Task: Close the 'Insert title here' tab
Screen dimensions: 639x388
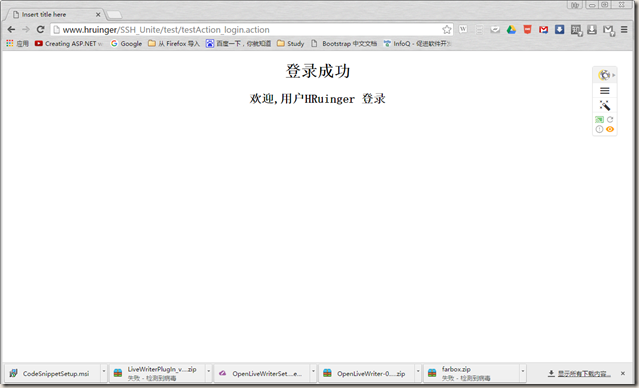Action: 98,14
